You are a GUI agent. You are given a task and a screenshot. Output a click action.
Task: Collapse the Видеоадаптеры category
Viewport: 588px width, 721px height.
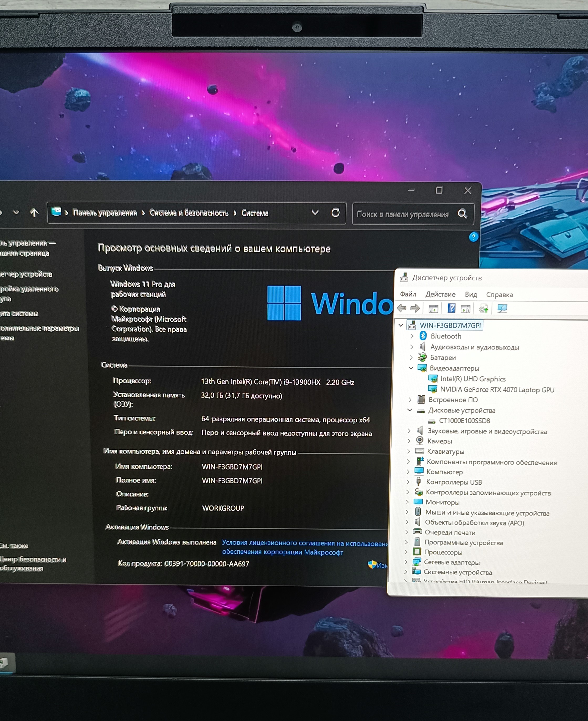[x=411, y=368]
